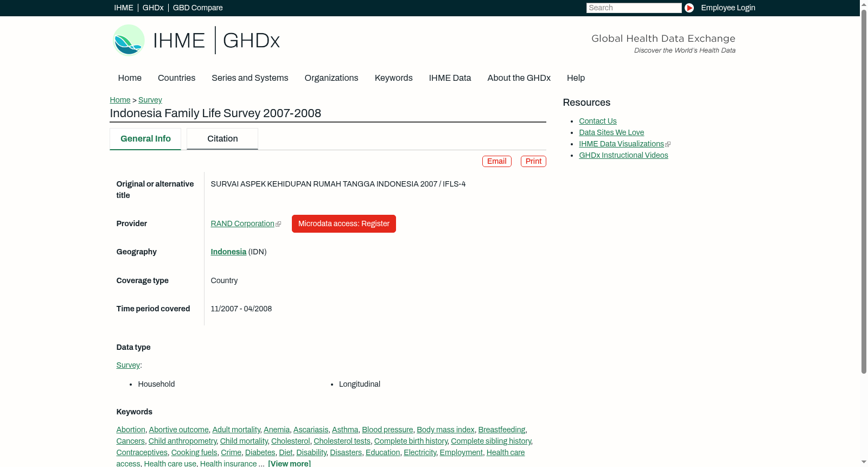Open Survey data type link
The height and width of the screenshot is (467, 868).
tap(128, 365)
